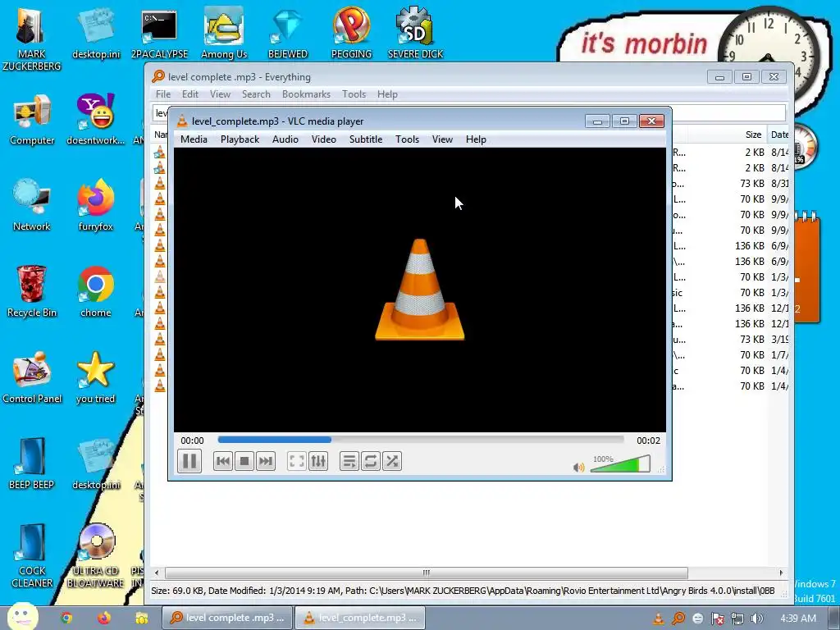The width and height of the screenshot is (840, 630).
Task: Launch Firefox from taskbar pinned icon
Action: point(104,619)
